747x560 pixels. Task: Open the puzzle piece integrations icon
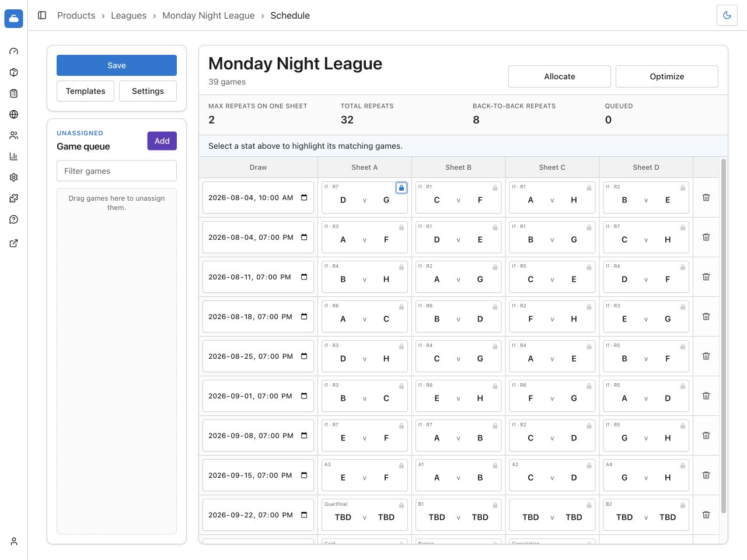(14, 198)
